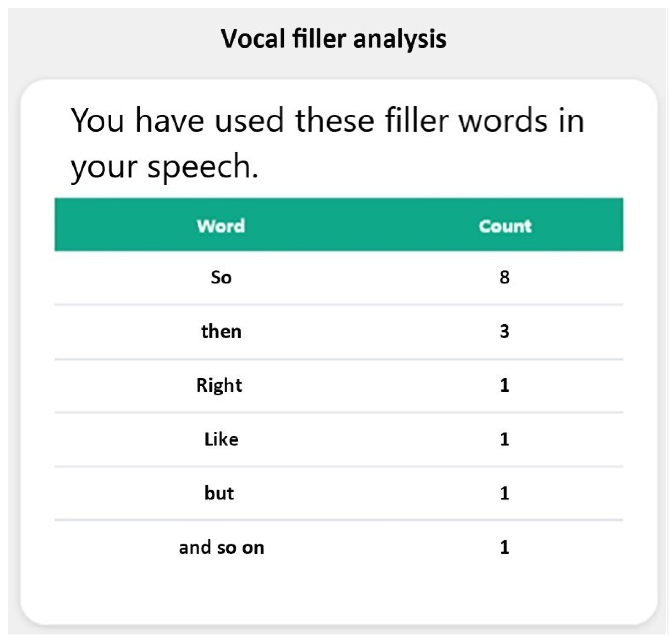This screenshot has width=672, height=642.
Task: Click the 'So' filler word
Action: 221,277
